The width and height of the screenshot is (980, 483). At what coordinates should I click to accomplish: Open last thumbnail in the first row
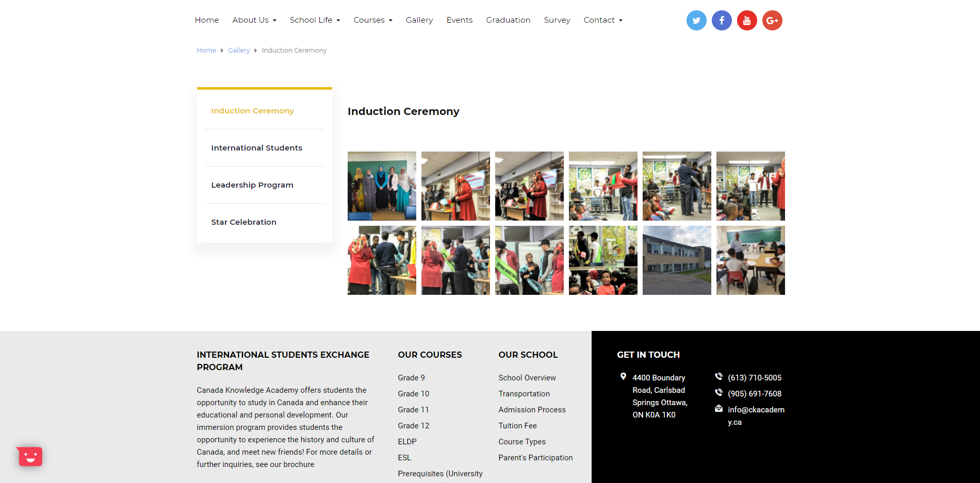(x=750, y=186)
